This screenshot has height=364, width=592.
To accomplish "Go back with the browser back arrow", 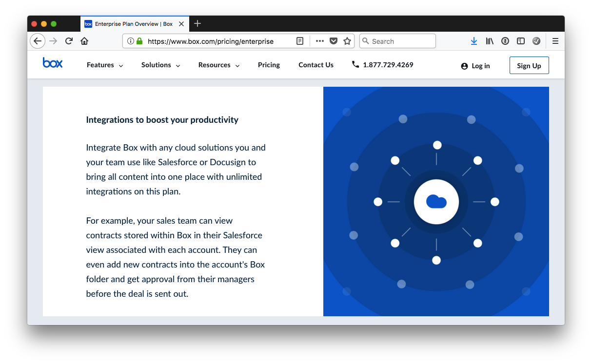I will pos(38,41).
